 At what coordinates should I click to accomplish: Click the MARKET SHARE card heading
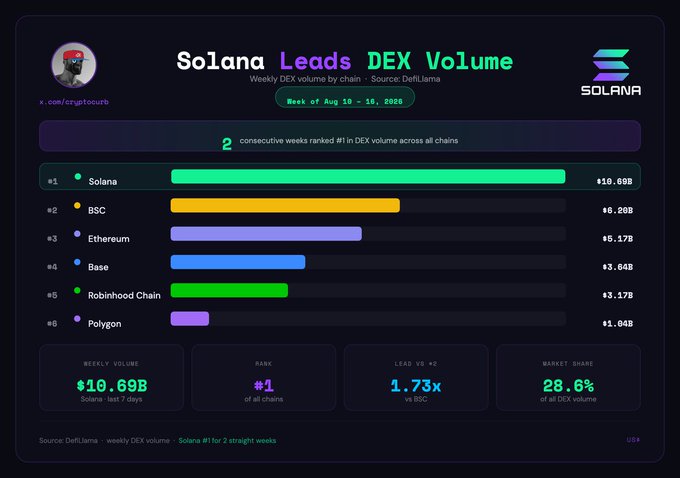[568, 364]
